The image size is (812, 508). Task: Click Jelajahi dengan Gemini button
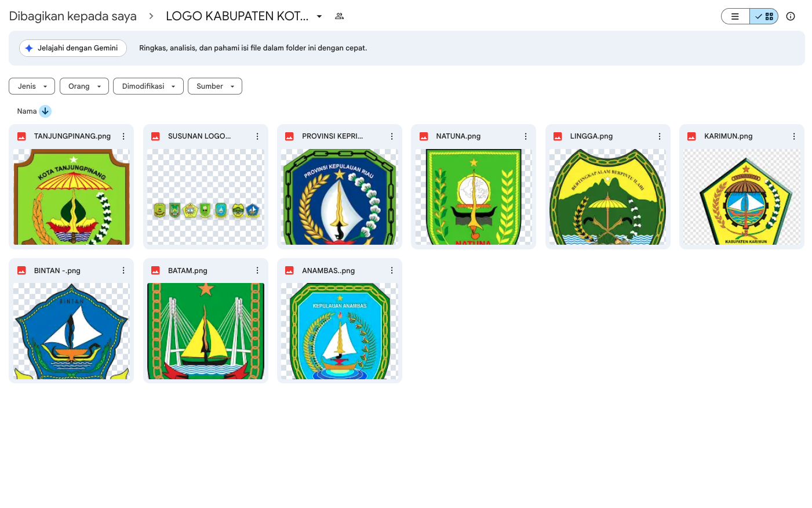pos(73,48)
